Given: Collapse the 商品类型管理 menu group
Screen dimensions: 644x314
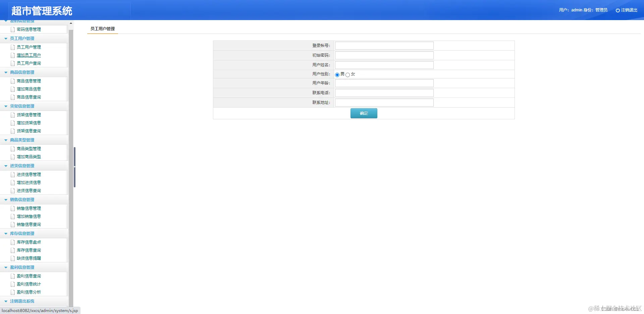Looking at the screenshot, I should pos(6,140).
